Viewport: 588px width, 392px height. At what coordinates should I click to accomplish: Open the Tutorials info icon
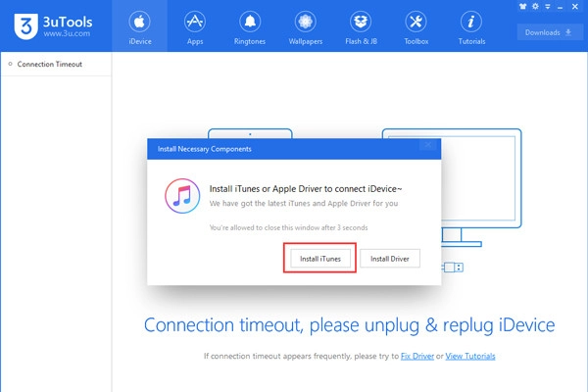coord(471,26)
